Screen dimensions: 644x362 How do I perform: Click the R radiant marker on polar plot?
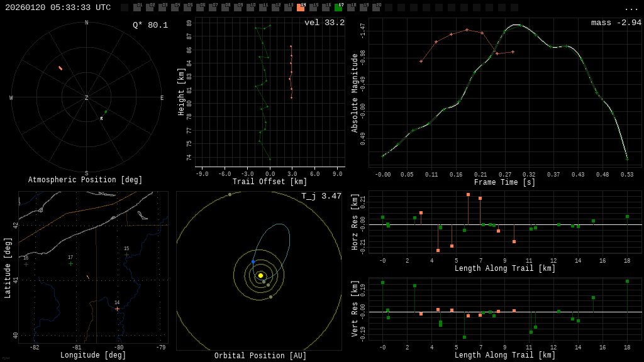(101, 119)
